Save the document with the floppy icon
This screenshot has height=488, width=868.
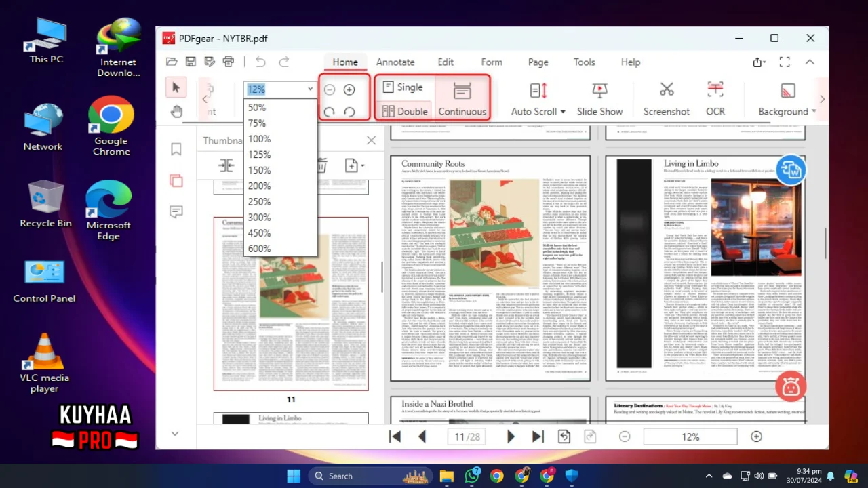(x=191, y=62)
